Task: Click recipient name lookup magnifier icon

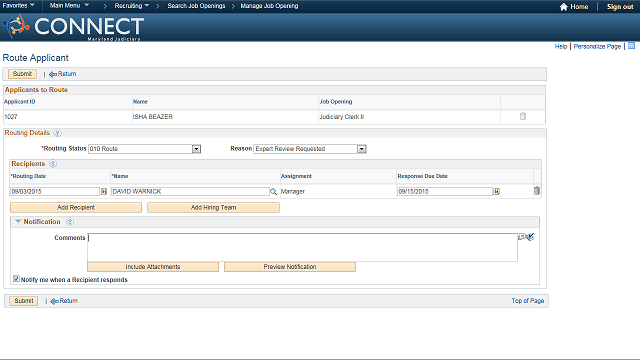Action: [273, 191]
